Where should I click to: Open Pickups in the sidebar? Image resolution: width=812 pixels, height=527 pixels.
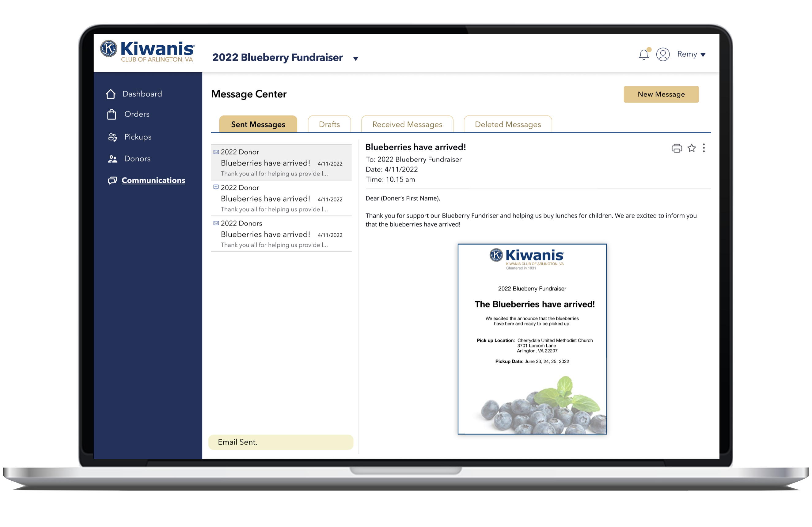pyautogui.click(x=138, y=137)
